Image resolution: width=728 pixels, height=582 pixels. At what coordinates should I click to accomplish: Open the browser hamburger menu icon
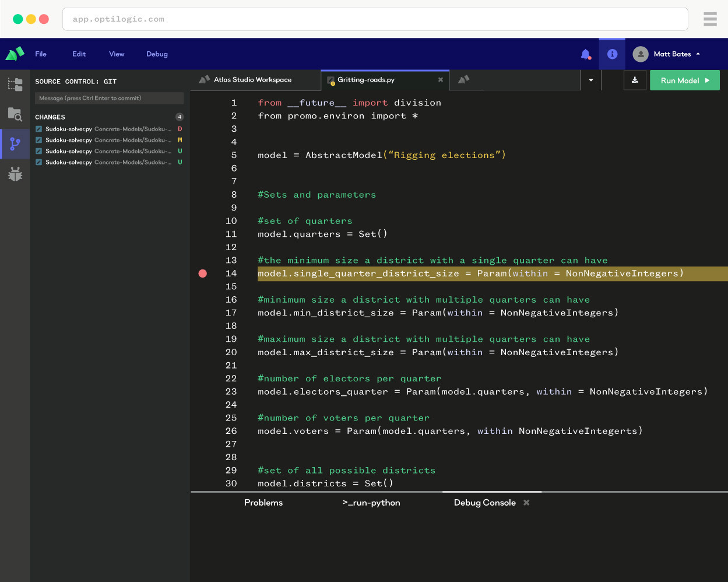(710, 19)
